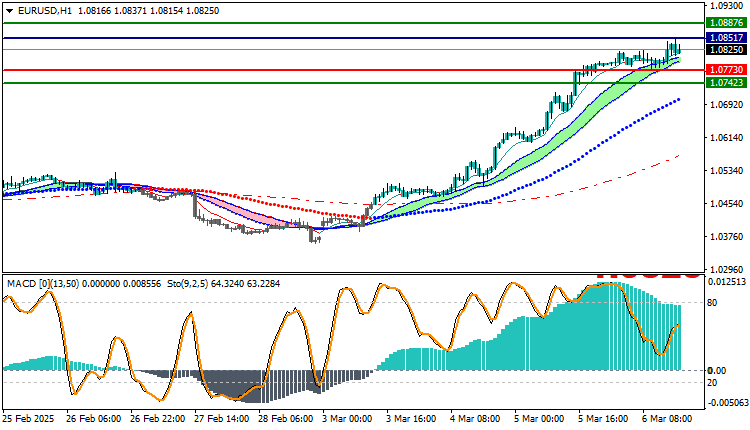This screenshot has width=750, height=430.
Task: Click the 1.04540 price scale value
Action: tap(727, 203)
